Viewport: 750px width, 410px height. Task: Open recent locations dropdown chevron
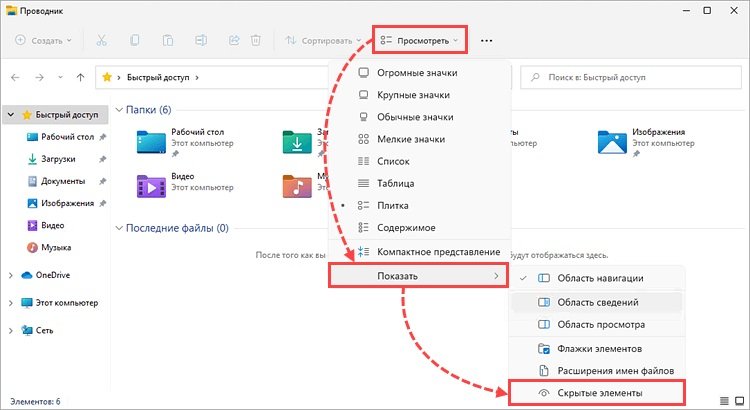(x=60, y=77)
